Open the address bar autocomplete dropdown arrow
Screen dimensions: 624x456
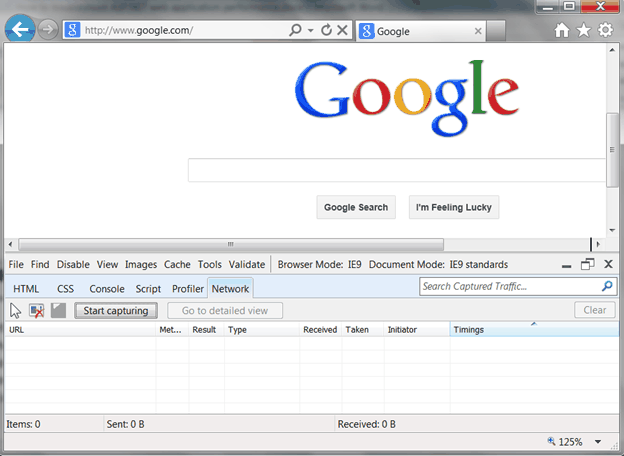tap(311, 30)
